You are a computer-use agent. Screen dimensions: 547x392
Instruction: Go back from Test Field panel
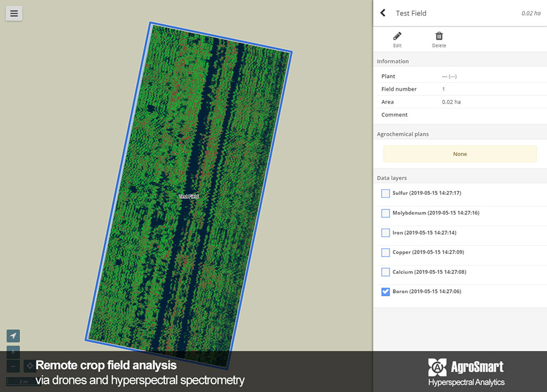(383, 13)
